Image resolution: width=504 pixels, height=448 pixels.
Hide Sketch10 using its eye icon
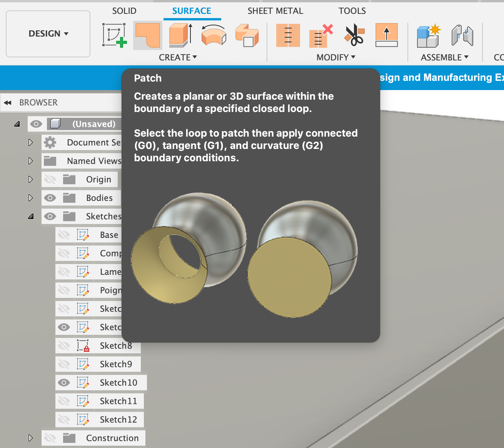(64, 383)
